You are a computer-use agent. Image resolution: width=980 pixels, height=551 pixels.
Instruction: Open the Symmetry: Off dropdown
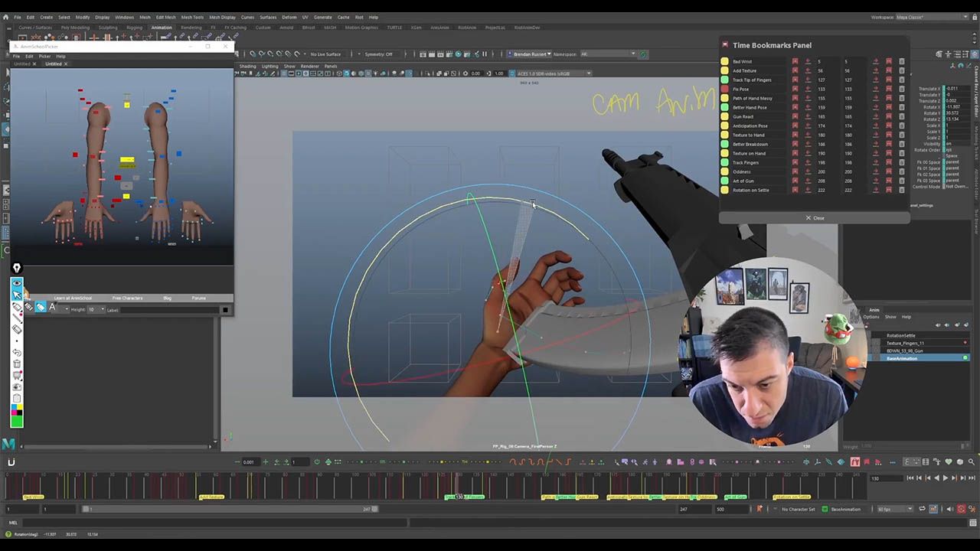[x=378, y=54]
